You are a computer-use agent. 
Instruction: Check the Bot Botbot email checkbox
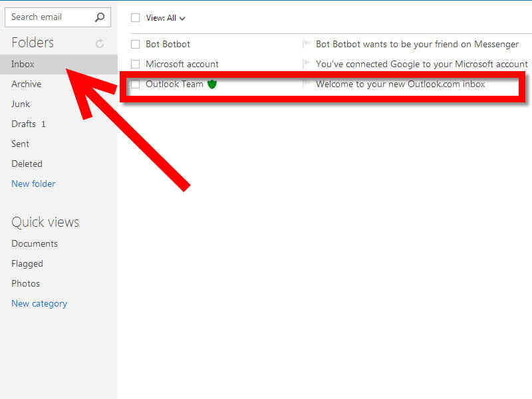pos(136,45)
